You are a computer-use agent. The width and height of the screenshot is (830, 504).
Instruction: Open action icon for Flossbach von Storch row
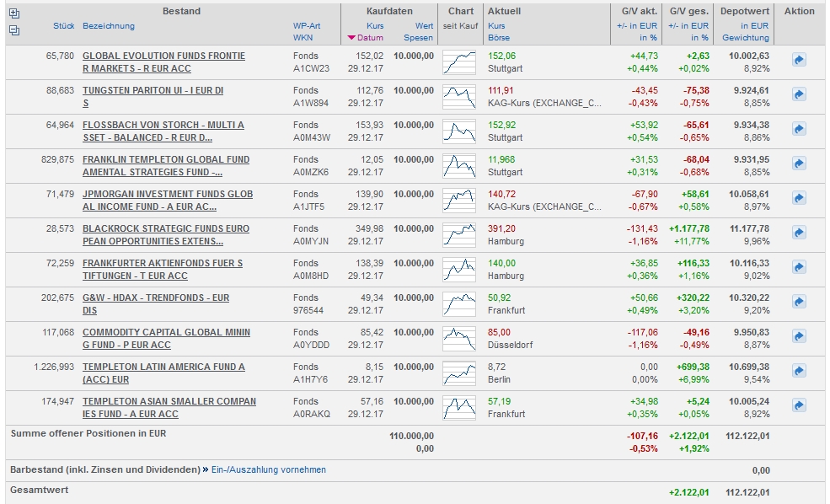point(799,129)
